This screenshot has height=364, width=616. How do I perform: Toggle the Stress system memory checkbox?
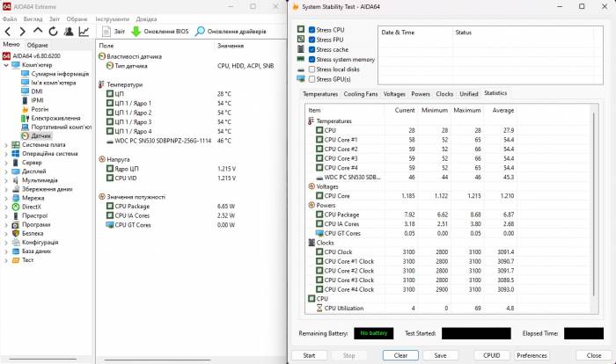click(312, 59)
